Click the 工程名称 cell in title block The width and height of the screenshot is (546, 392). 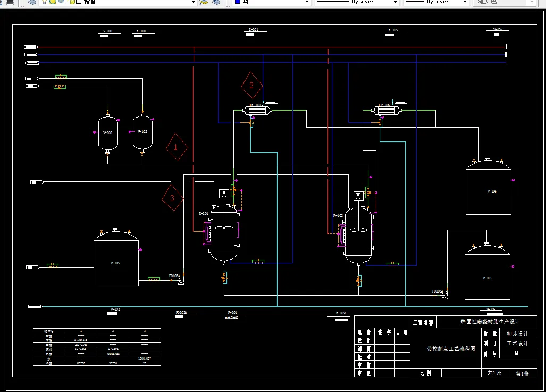[x=423, y=323]
